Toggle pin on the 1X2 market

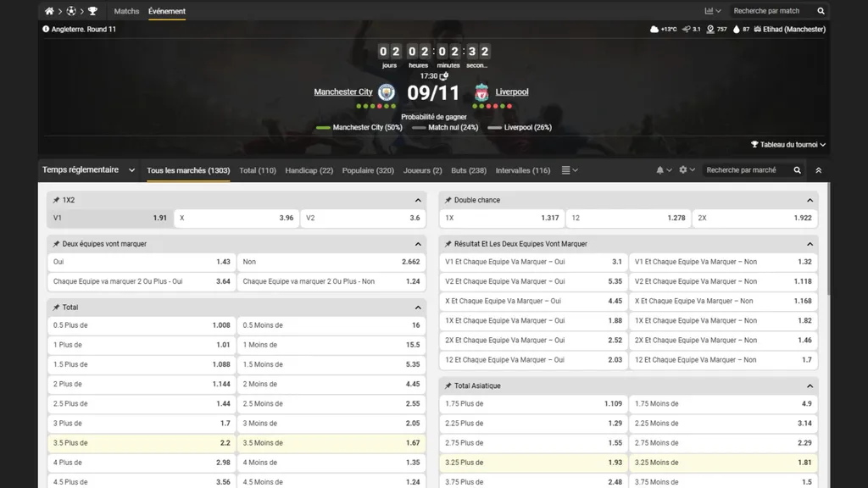tap(56, 201)
